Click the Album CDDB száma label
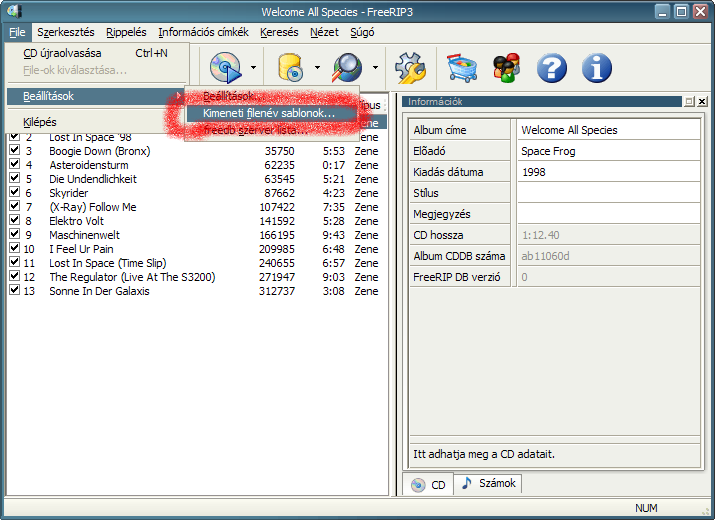 pos(459,256)
